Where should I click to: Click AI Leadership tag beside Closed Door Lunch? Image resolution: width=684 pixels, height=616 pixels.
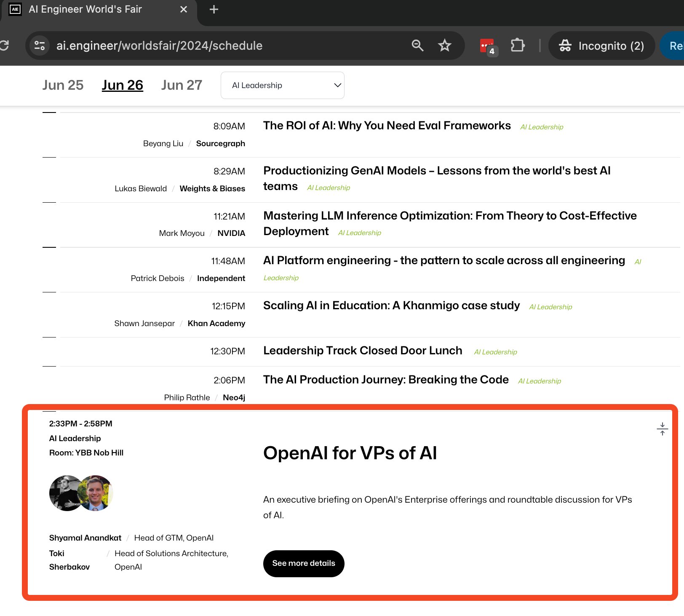[496, 352]
